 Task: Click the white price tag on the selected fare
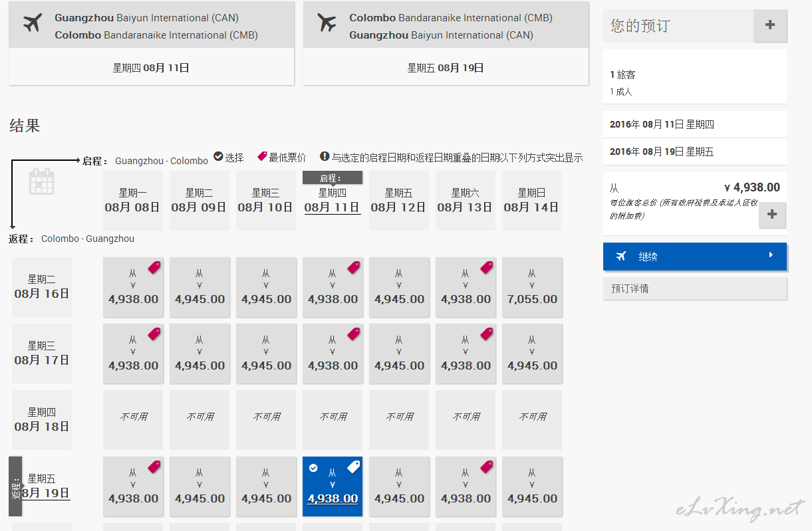tap(354, 467)
